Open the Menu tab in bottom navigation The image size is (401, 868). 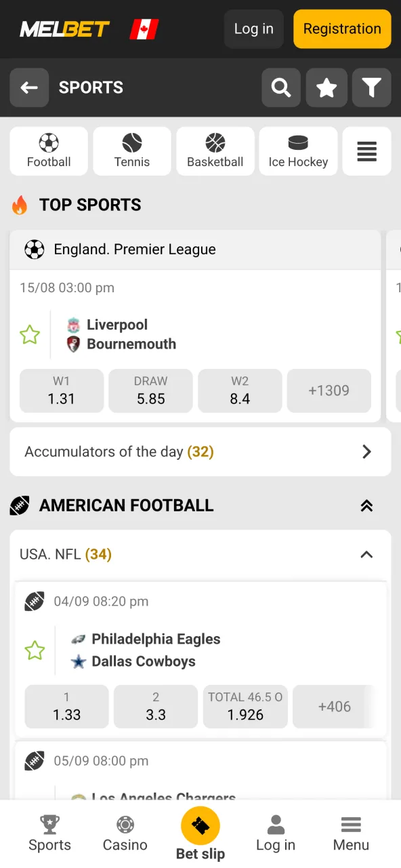[351, 833]
